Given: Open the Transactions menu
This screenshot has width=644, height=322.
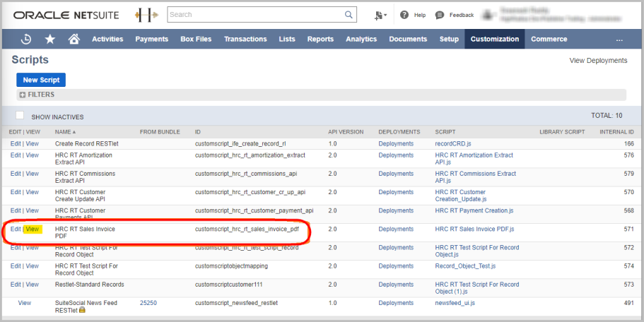Looking at the screenshot, I should tap(245, 40).
